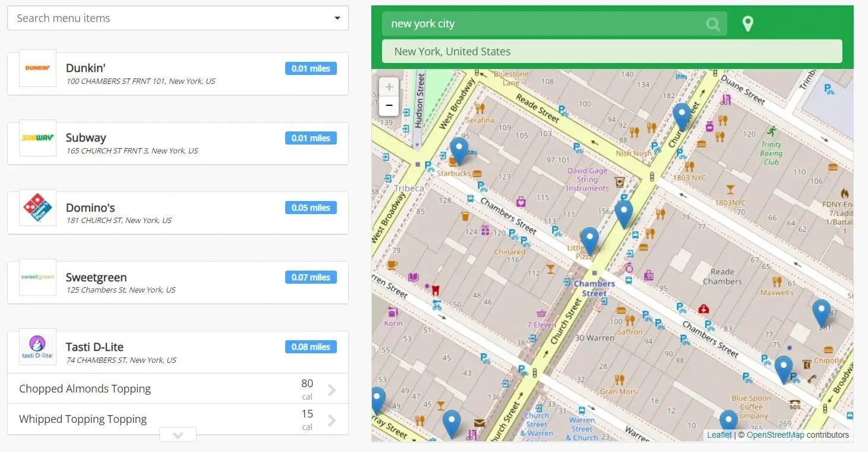Click the 7-Eleven label on map
The image size is (868, 452).
click(x=542, y=325)
